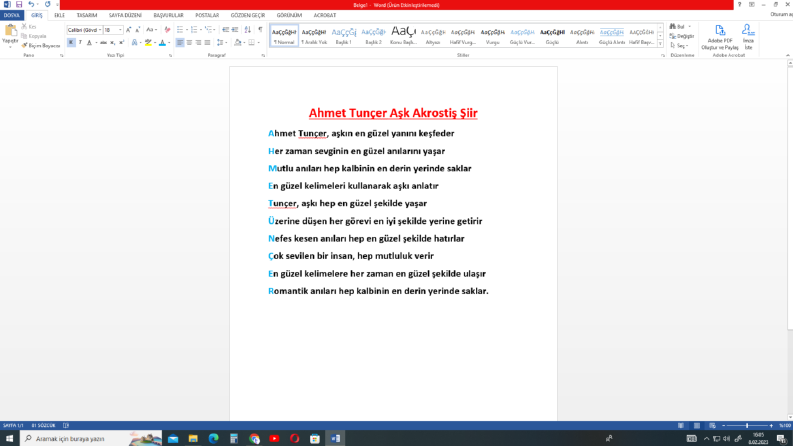Open the Calibri font name dropdown
The height and width of the screenshot is (446, 793).
point(100,30)
